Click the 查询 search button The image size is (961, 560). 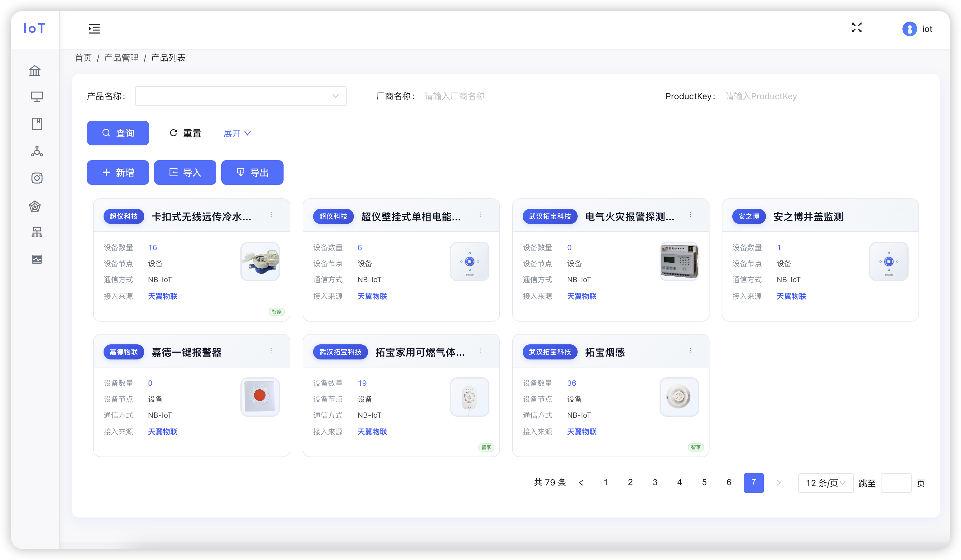pyautogui.click(x=118, y=133)
